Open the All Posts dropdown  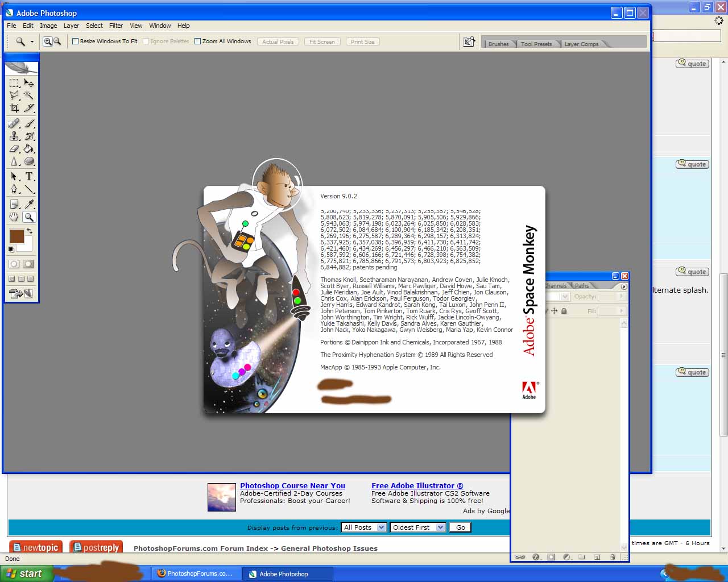click(x=363, y=527)
